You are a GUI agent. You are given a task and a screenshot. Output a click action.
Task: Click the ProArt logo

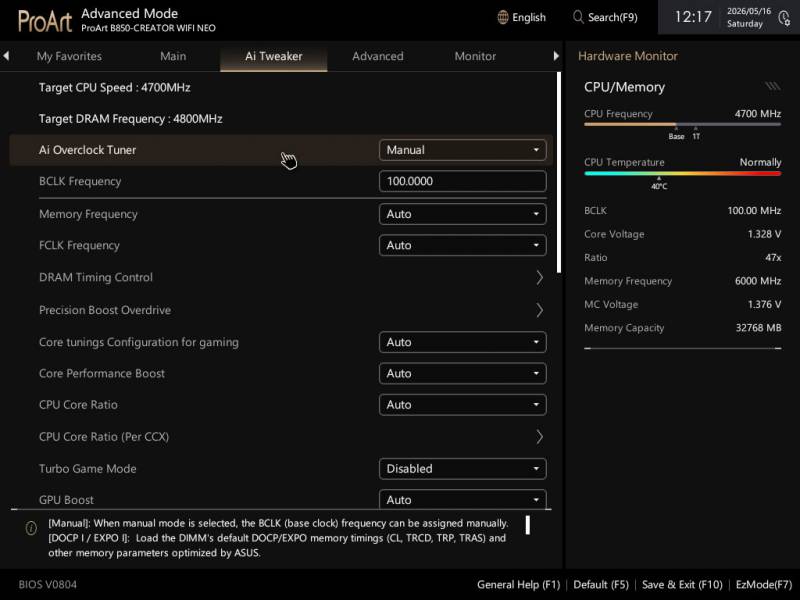coord(45,21)
